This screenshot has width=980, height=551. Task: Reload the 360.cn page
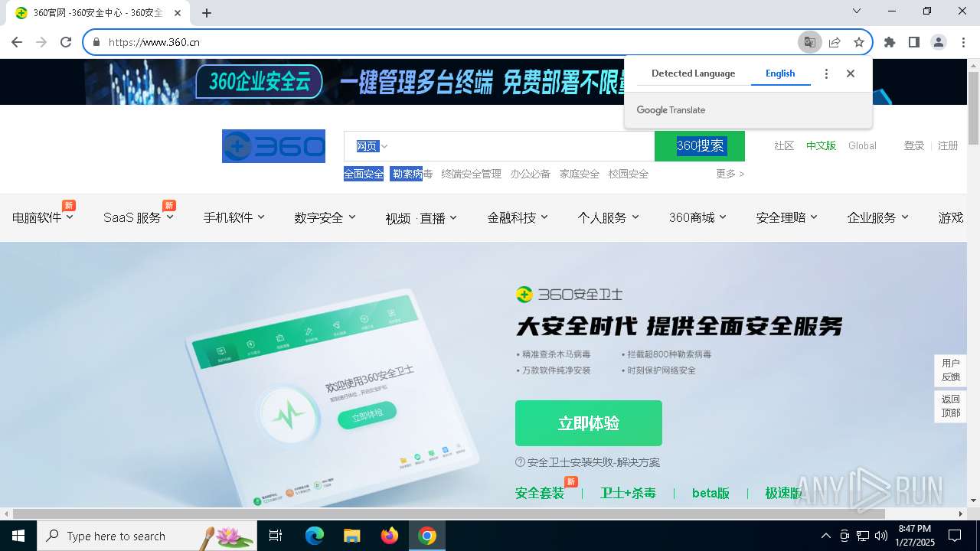click(66, 42)
